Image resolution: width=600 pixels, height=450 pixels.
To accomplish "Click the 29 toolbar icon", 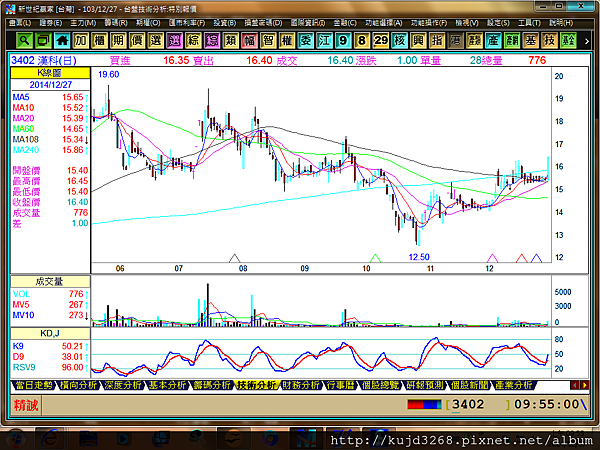I will [x=381, y=40].
